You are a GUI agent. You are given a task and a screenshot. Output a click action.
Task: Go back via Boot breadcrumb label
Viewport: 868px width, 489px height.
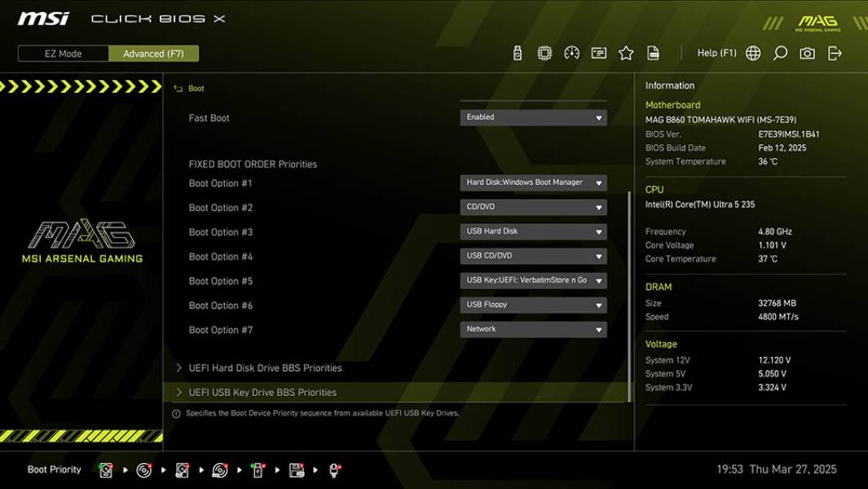click(196, 89)
